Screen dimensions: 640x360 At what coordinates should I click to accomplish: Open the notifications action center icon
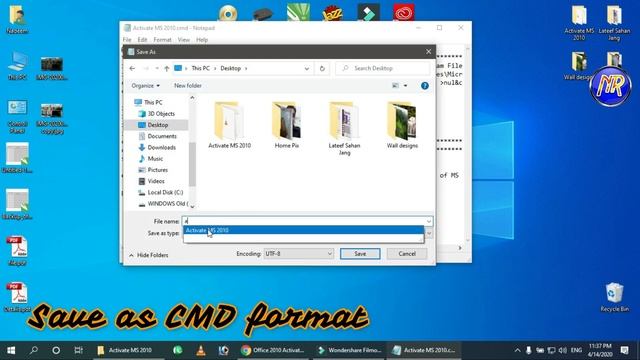tap(624, 350)
